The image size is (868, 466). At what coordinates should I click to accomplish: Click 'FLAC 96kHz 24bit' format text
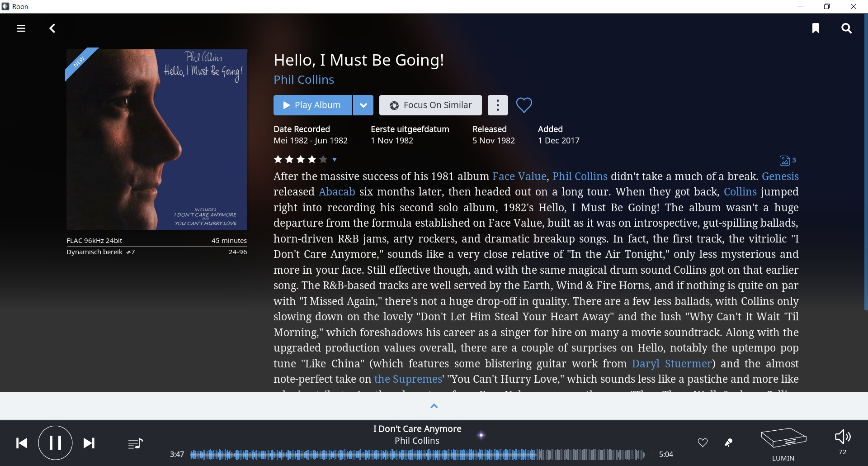(x=94, y=241)
